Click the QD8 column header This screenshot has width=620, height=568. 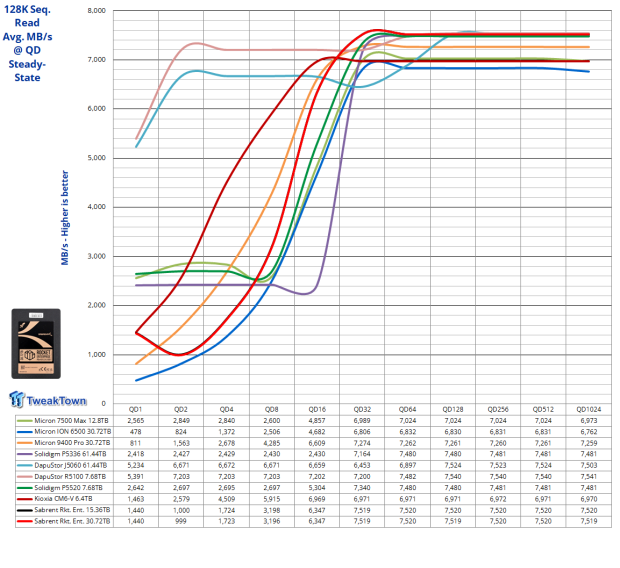pyautogui.click(x=272, y=409)
